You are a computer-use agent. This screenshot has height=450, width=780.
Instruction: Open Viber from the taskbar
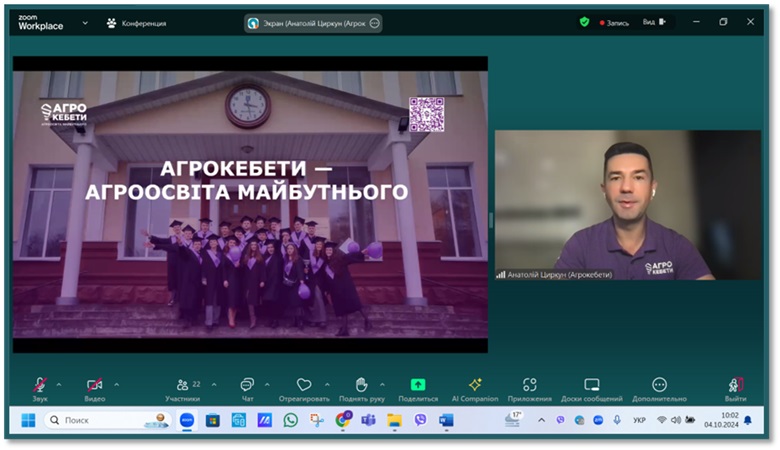point(420,421)
